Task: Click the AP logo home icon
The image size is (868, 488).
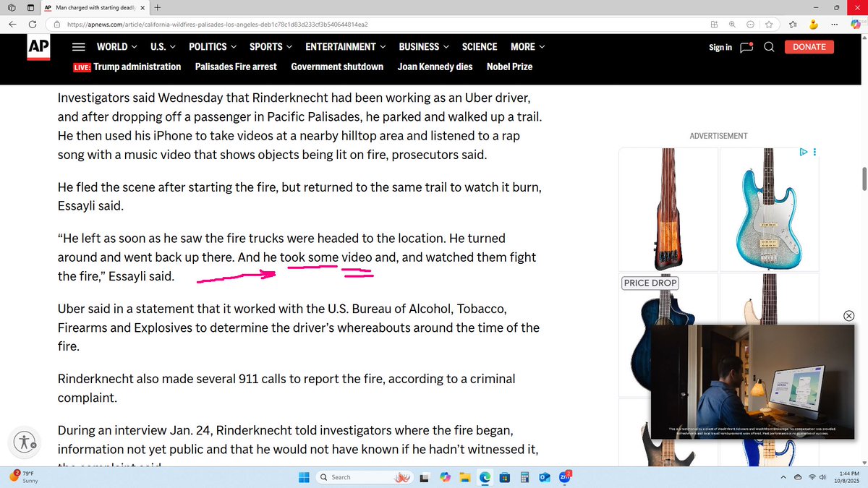Action: point(38,47)
